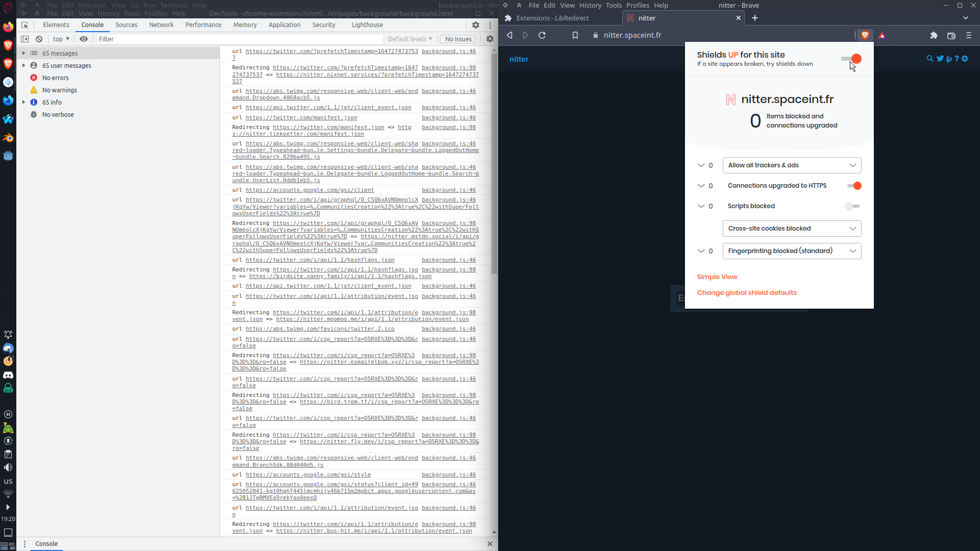Disable the Connections upgraded to HTTPS toggle

(854, 186)
